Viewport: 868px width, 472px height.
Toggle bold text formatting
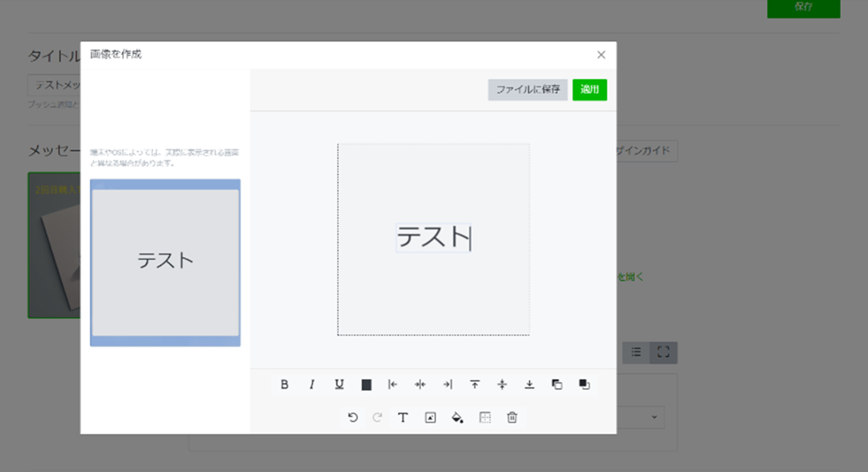point(284,384)
